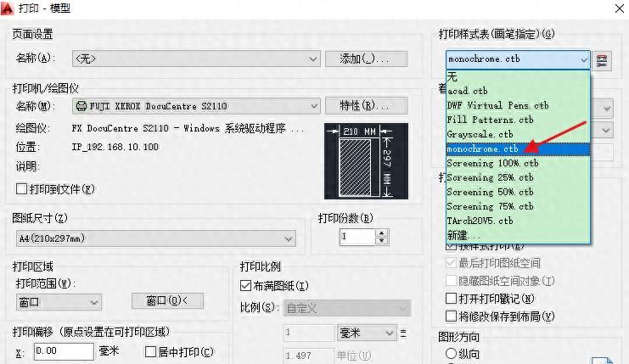Click the paper preview thumbnail 210x297
629x364 pixels.
[x=366, y=161]
